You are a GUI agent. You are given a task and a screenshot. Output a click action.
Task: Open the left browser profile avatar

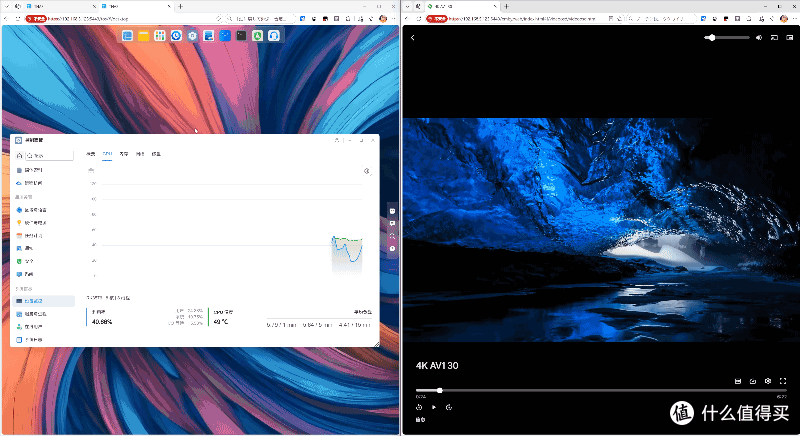(383, 18)
